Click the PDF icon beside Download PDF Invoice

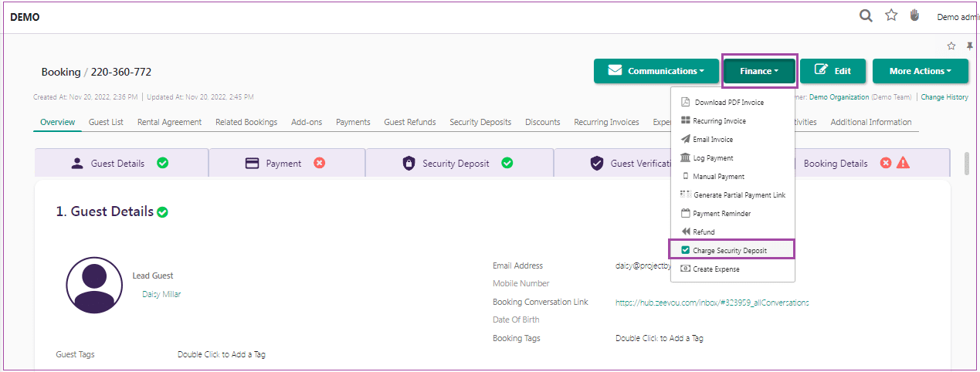point(685,102)
